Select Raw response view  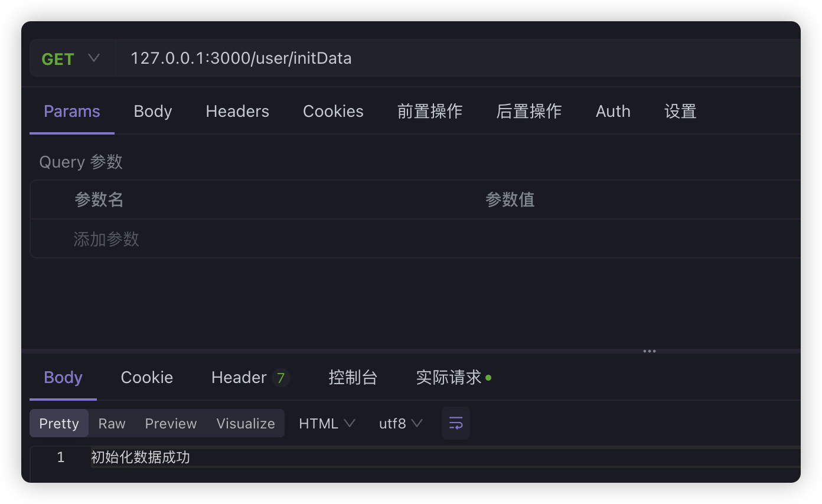click(x=112, y=424)
